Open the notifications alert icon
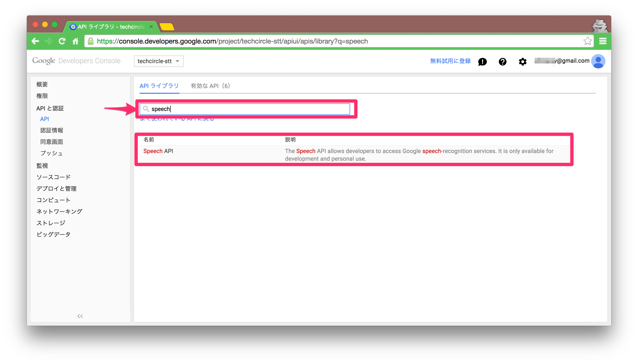 (482, 61)
